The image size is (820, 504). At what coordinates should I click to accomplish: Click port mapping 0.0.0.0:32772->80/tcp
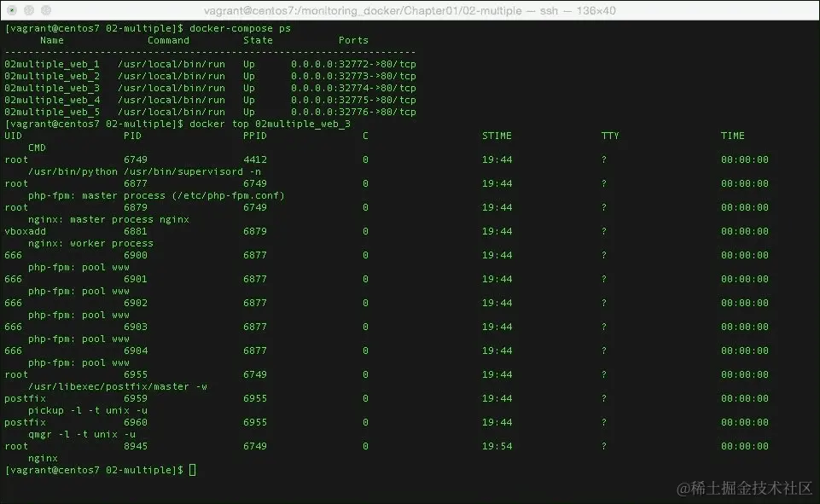(x=353, y=64)
